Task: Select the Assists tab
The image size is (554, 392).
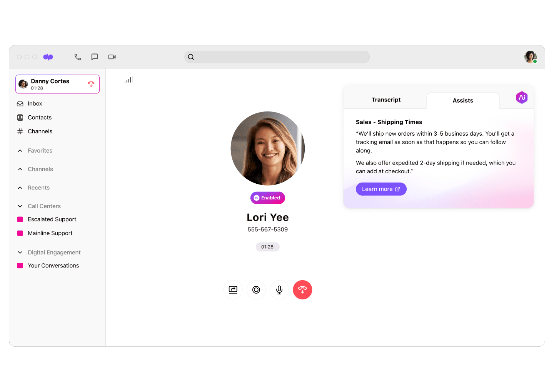Action: (463, 101)
